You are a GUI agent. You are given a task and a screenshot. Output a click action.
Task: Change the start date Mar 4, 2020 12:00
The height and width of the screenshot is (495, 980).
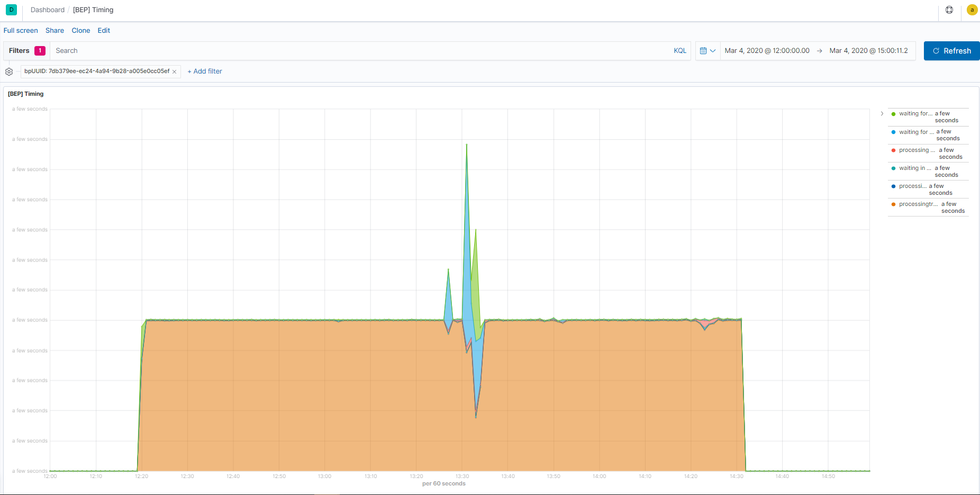pyautogui.click(x=767, y=51)
